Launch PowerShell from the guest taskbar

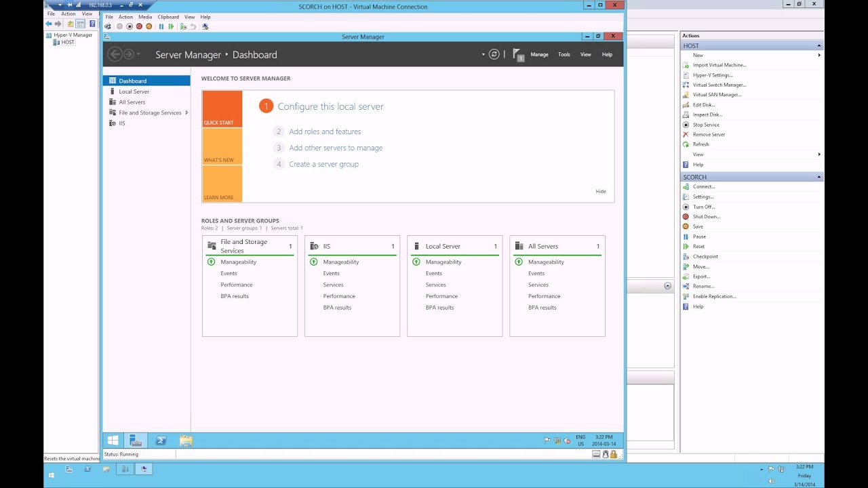(161, 441)
